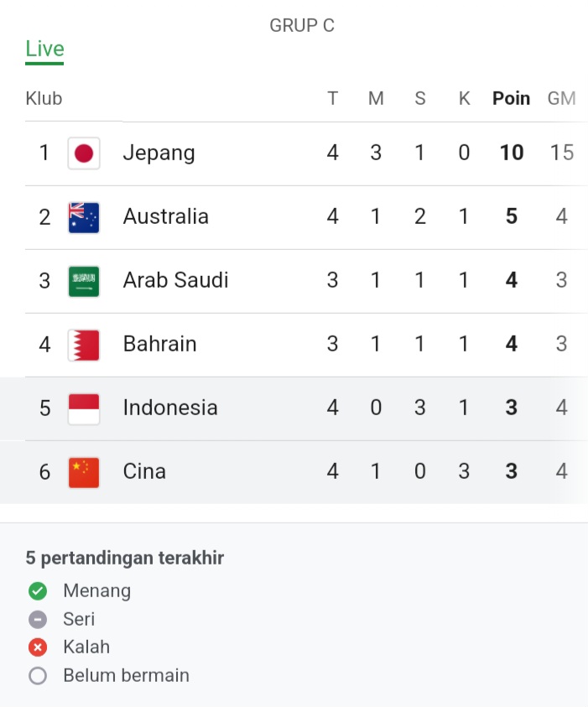Open the Bahrain team name link
The width and height of the screenshot is (588, 707).
[x=159, y=344]
